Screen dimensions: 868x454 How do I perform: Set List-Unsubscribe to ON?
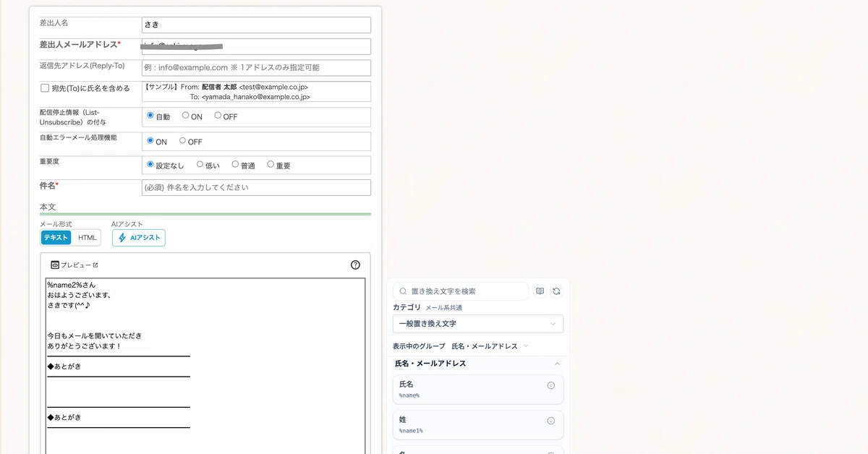(186, 115)
